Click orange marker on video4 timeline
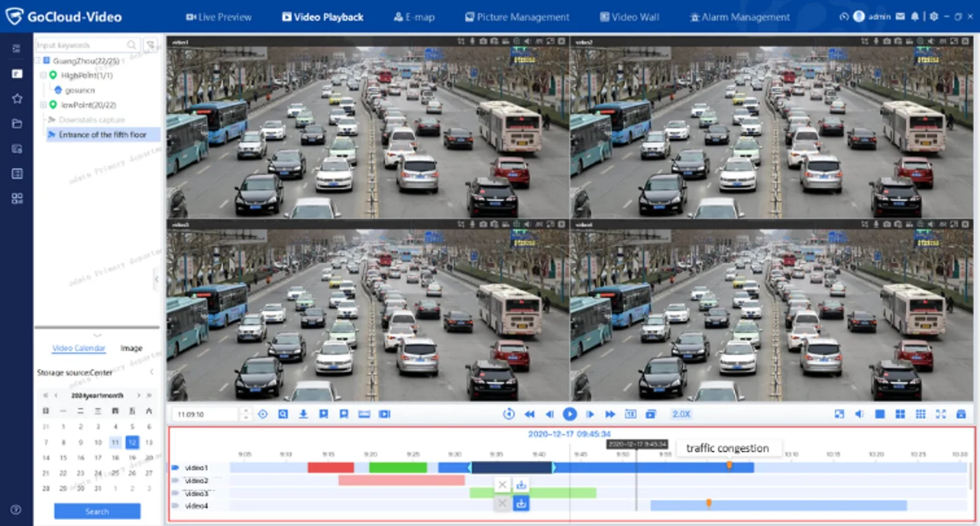Viewport: 980px width, 526px height. 709,503
